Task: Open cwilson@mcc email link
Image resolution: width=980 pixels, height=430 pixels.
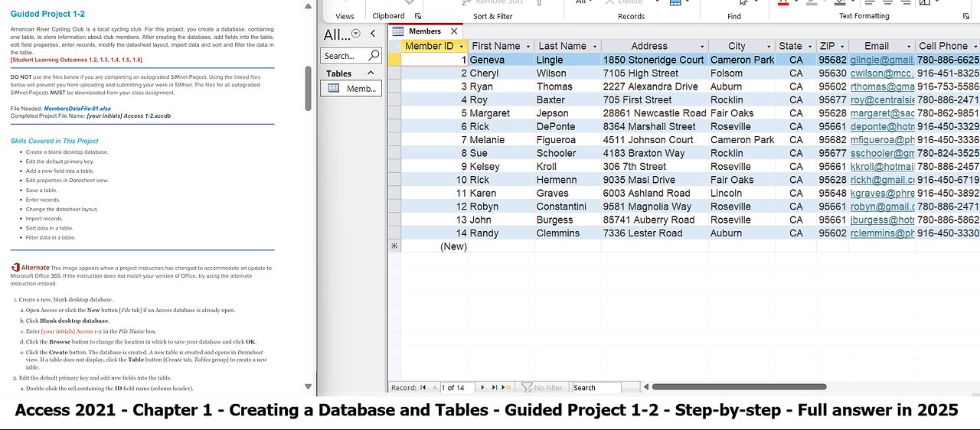Action: coord(883,73)
